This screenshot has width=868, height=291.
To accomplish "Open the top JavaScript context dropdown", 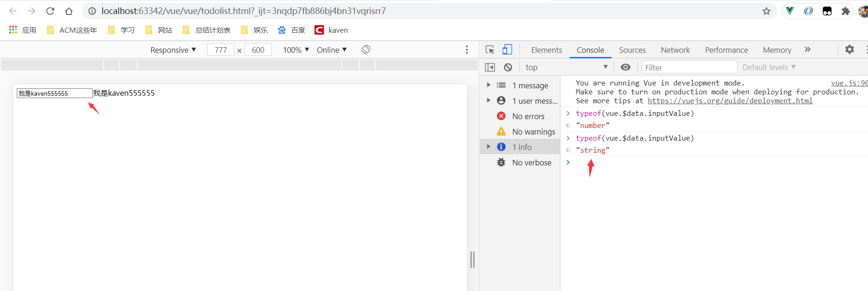I will point(566,67).
